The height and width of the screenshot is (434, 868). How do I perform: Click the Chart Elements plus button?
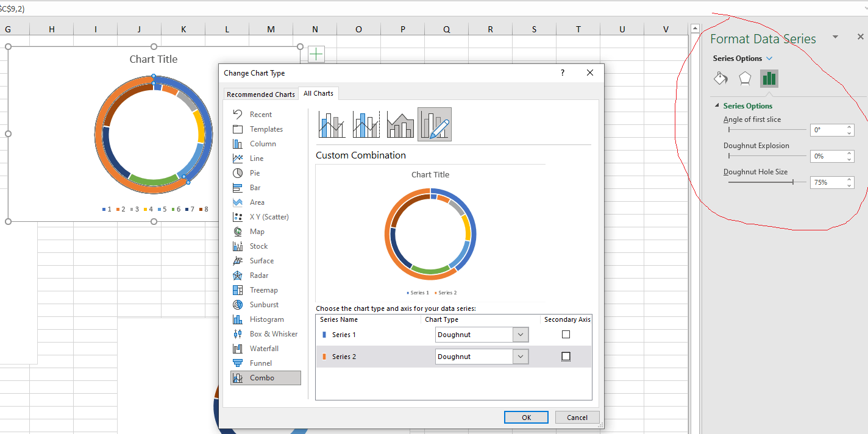pos(316,54)
